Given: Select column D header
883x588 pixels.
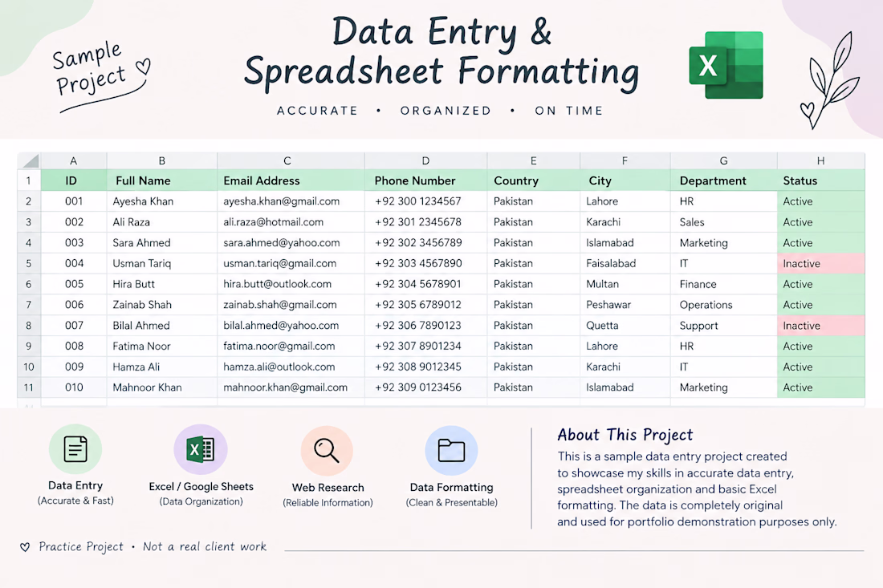Looking at the screenshot, I should 425,161.
